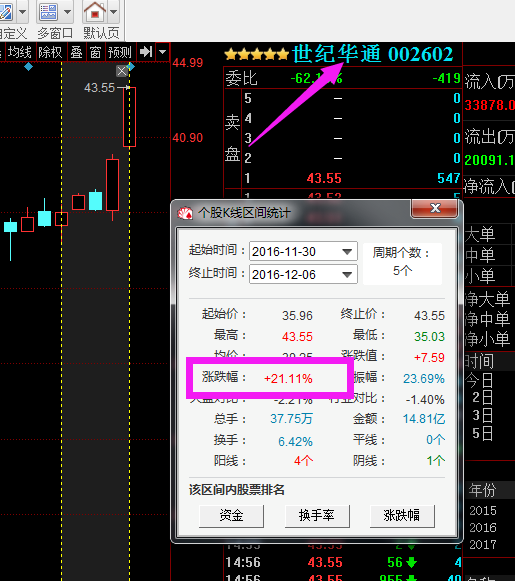Click the jump-to-end arrow icon in chart toolbar
515x581 pixels.
point(146,52)
